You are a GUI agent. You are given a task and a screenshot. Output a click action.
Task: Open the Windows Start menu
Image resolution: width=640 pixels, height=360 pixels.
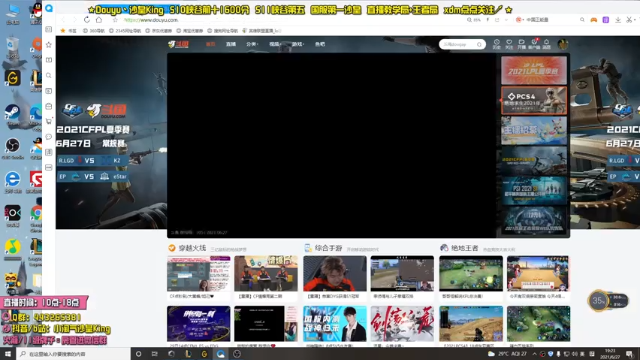(x=8, y=354)
